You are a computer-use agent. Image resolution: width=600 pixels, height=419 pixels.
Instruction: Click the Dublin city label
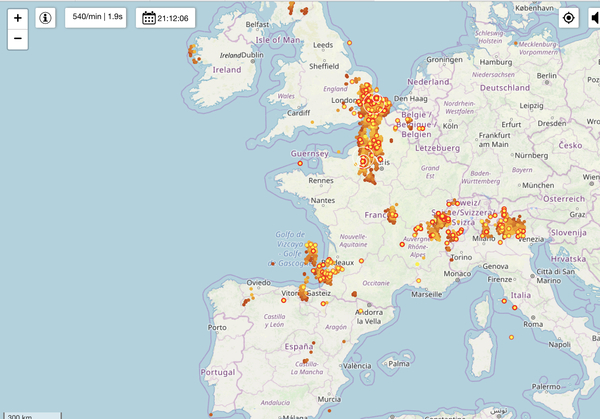pyautogui.click(x=252, y=56)
